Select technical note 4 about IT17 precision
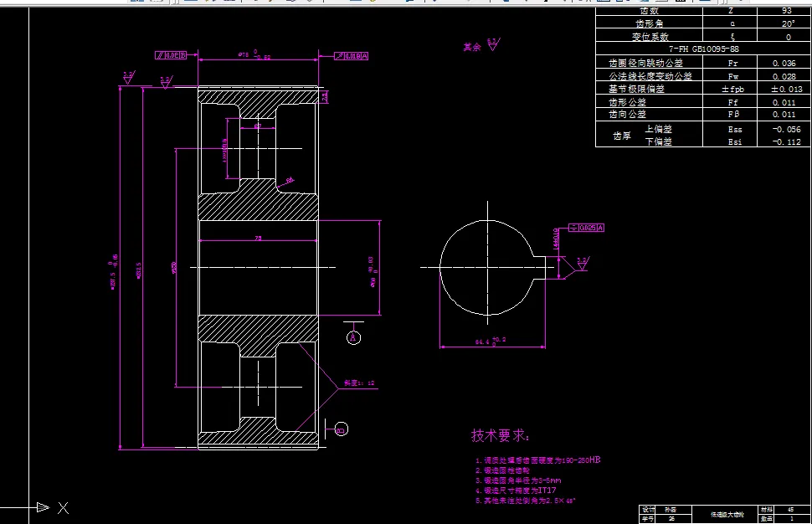The height and width of the screenshot is (524, 812). (x=516, y=491)
